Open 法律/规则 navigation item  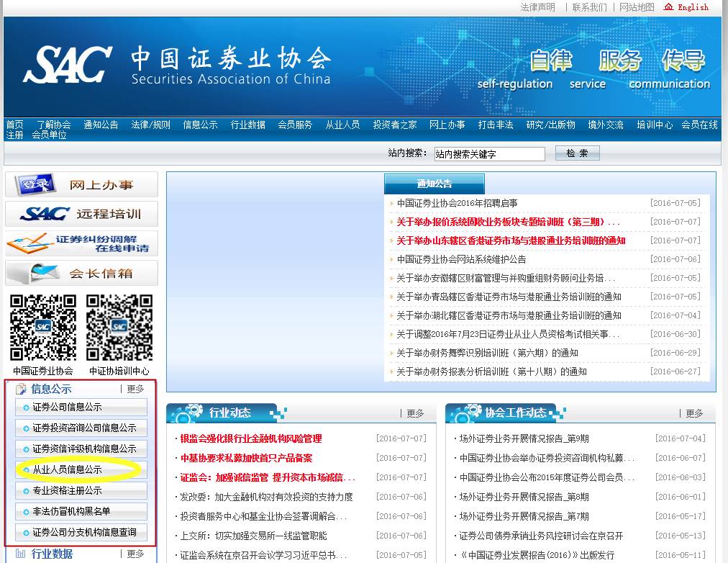[x=150, y=125]
